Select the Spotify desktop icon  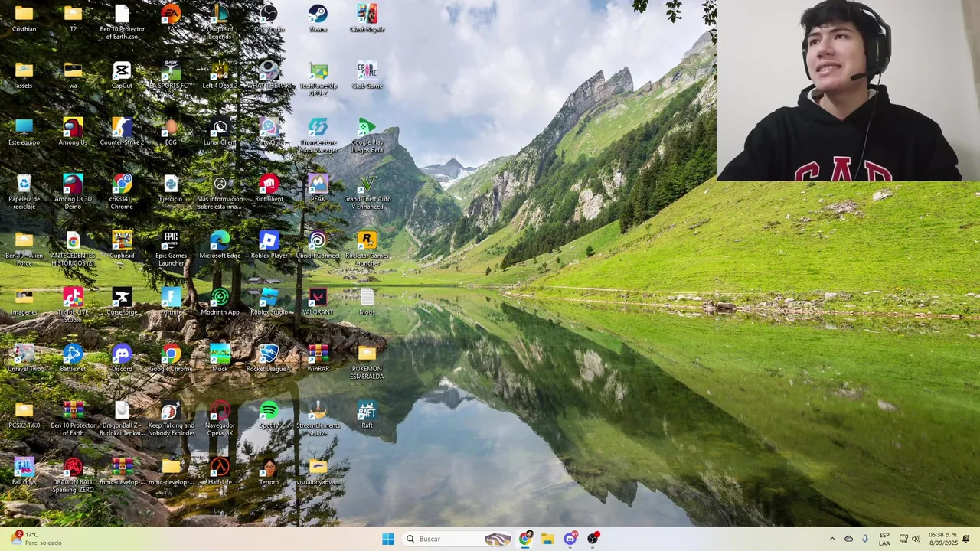(x=269, y=415)
